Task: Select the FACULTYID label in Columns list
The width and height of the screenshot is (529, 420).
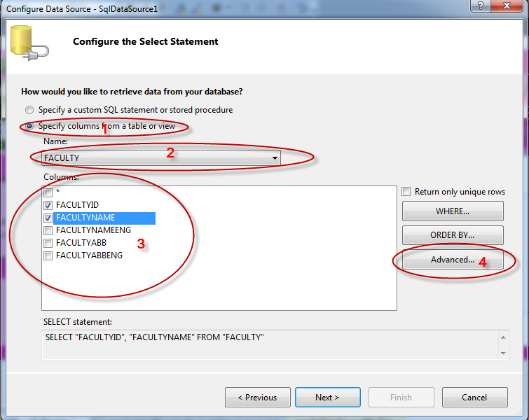Action: point(77,205)
